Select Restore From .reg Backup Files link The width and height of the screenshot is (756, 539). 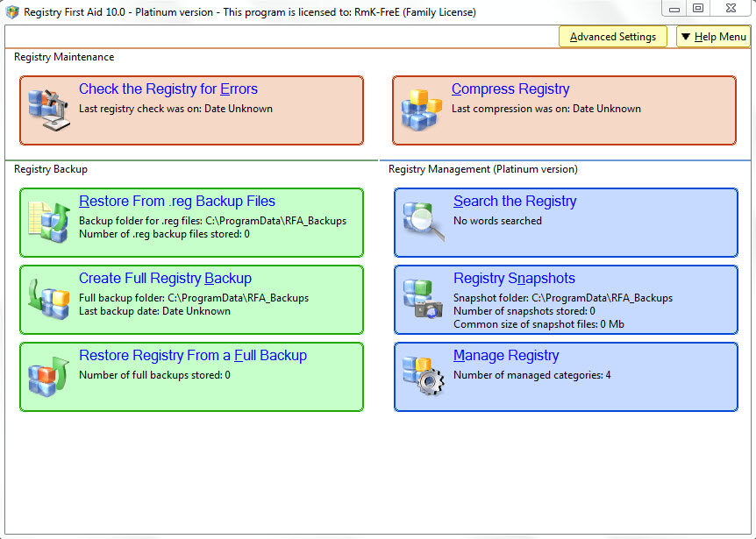(x=177, y=201)
